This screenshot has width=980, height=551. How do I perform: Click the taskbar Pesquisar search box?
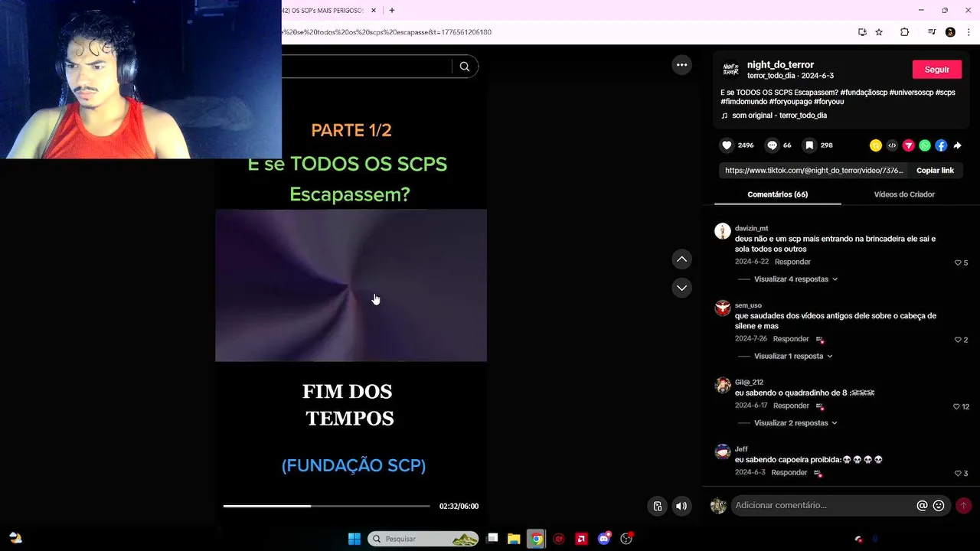tap(423, 539)
